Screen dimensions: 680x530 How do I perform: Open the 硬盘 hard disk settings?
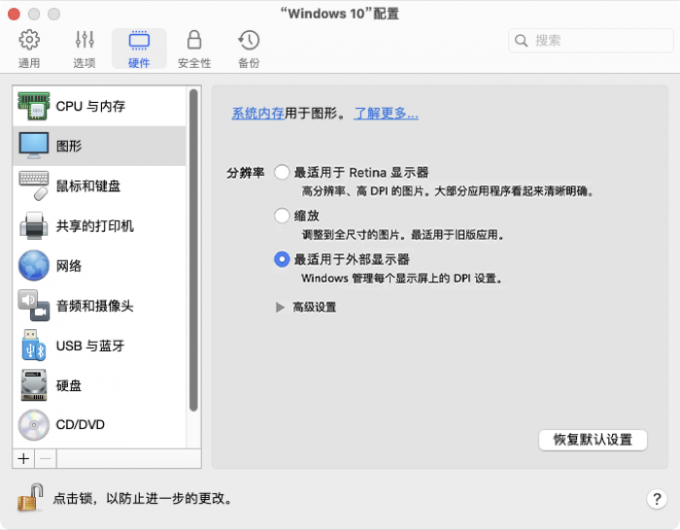[x=68, y=385]
